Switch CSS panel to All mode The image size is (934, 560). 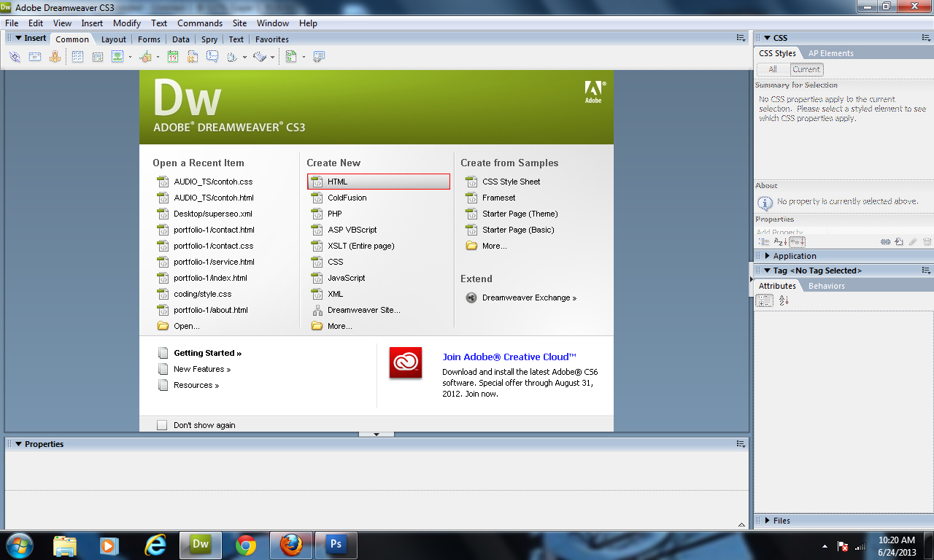[x=773, y=69]
